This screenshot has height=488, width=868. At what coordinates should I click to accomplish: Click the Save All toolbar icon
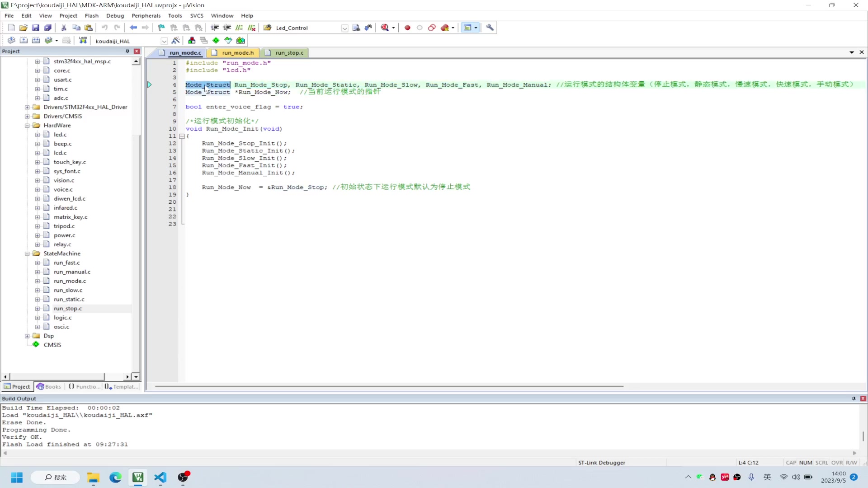(48, 28)
